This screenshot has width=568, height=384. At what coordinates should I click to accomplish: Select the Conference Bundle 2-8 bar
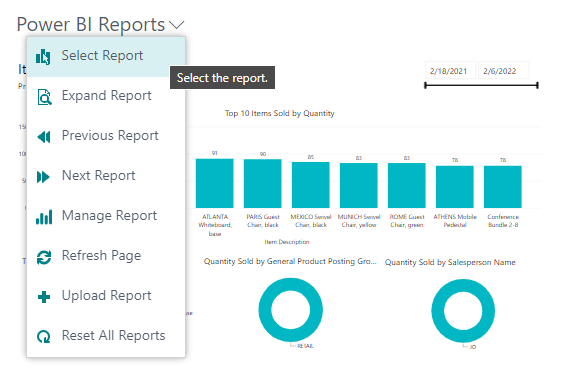503,187
